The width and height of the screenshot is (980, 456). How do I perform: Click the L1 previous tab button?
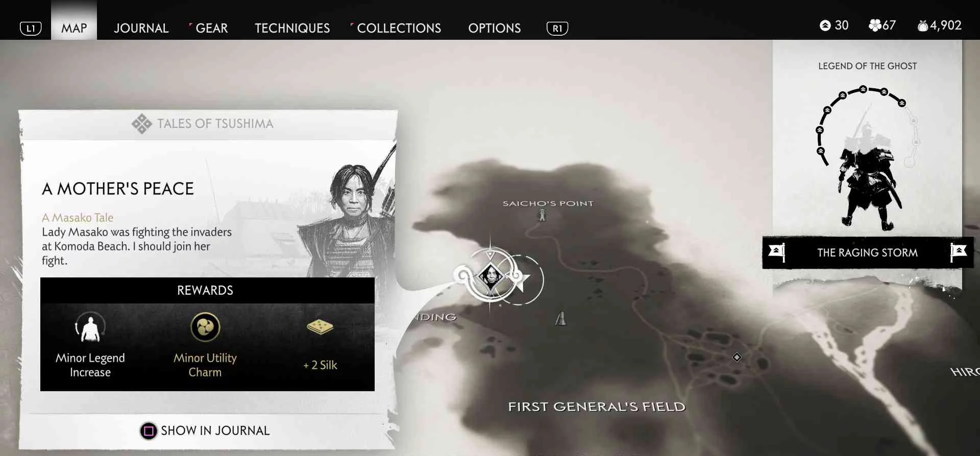pos(31,29)
